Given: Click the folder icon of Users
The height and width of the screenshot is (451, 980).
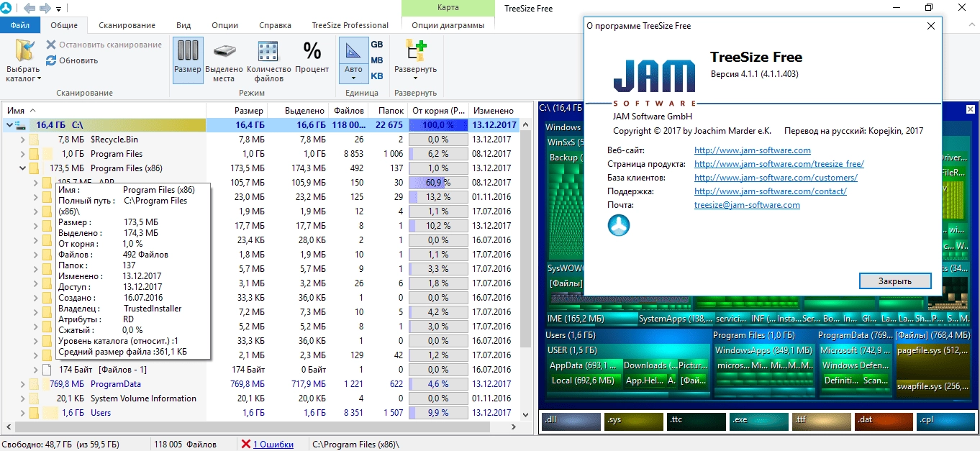Looking at the screenshot, I should pyautogui.click(x=34, y=413).
